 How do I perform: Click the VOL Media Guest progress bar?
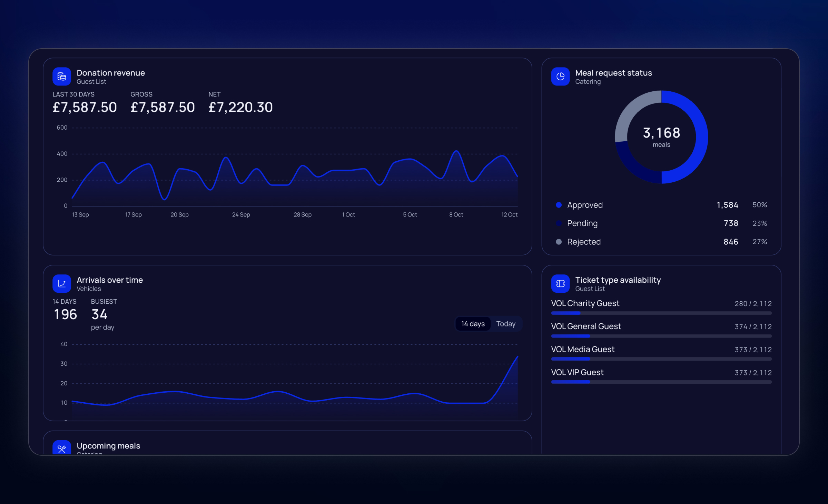661,359
